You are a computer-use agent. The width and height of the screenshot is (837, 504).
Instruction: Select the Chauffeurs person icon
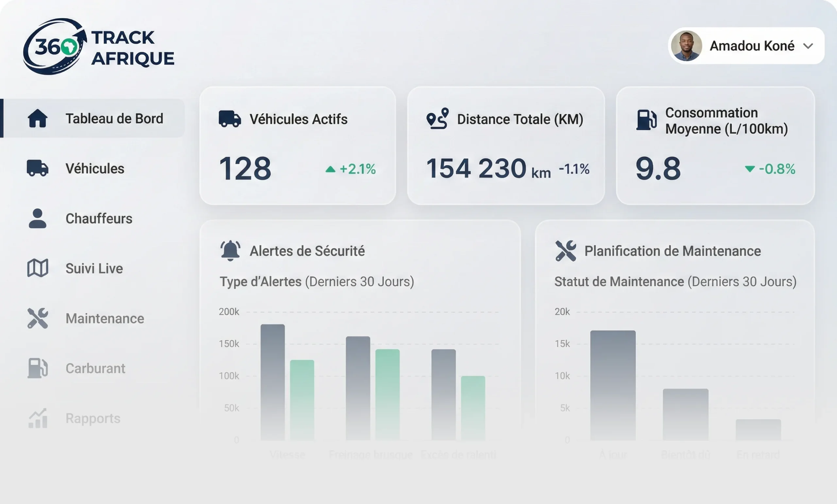(37, 218)
